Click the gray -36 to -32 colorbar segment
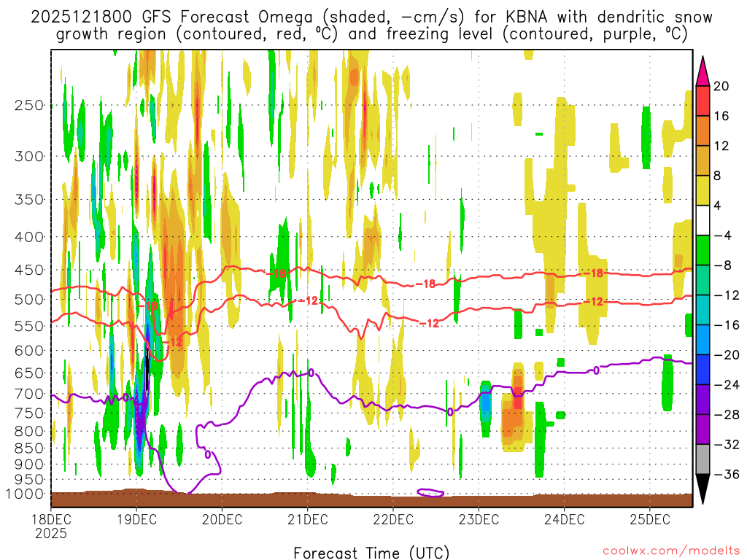The height and width of the screenshot is (560, 747). click(x=703, y=459)
